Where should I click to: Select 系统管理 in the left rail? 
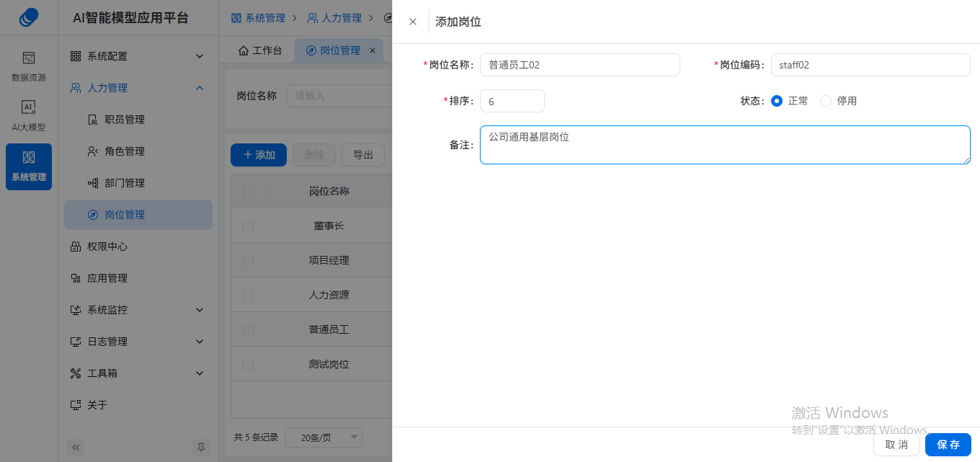tap(29, 166)
